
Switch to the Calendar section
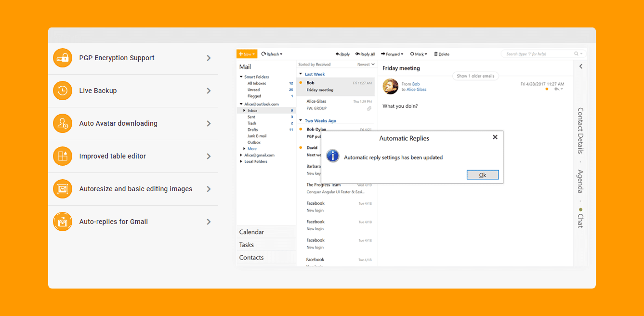pos(251,232)
